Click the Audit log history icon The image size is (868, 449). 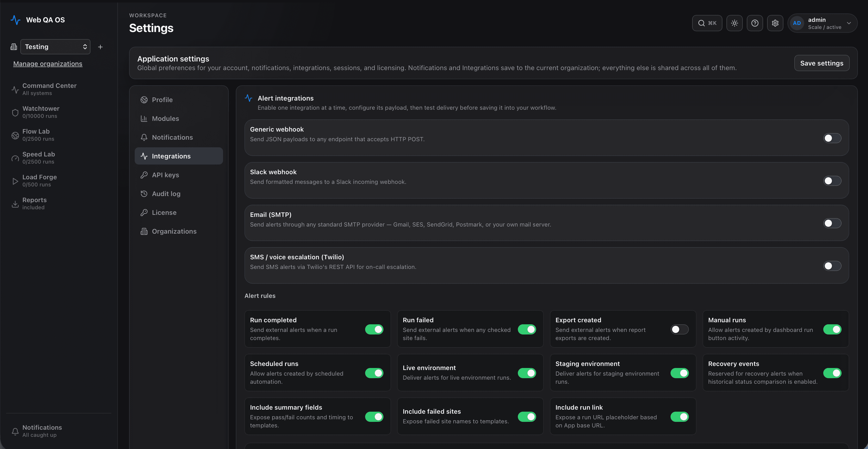click(144, 194)
